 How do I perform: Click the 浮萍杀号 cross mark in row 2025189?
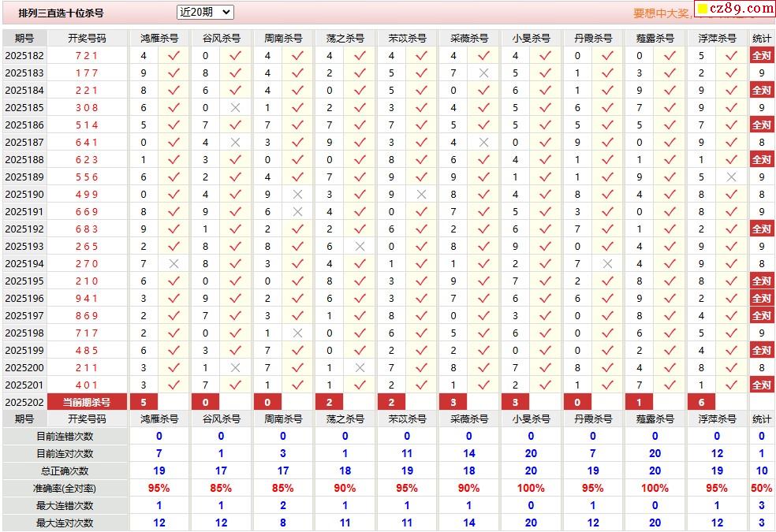[732, 177]
